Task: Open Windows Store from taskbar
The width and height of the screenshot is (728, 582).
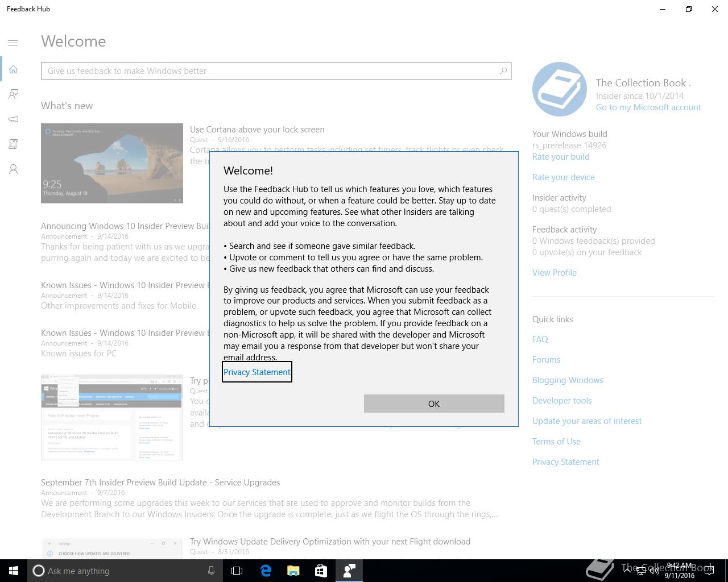Action: (x=321, y=571)
